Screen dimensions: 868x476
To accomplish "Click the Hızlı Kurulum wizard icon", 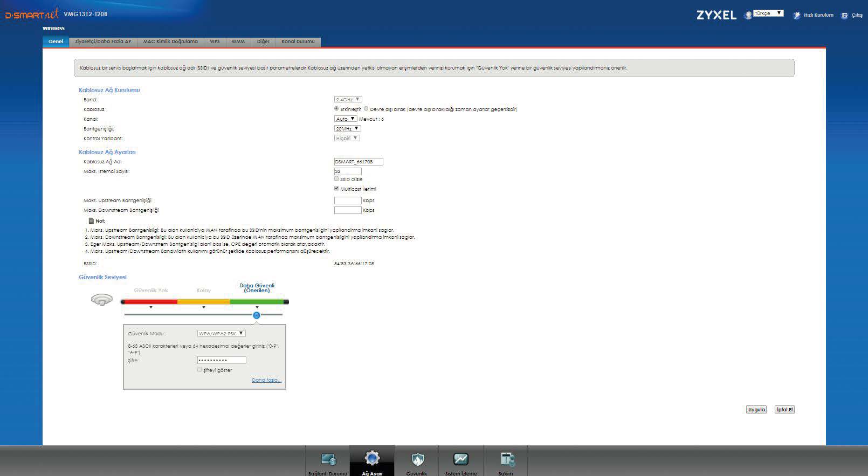I will coord(796,16).
